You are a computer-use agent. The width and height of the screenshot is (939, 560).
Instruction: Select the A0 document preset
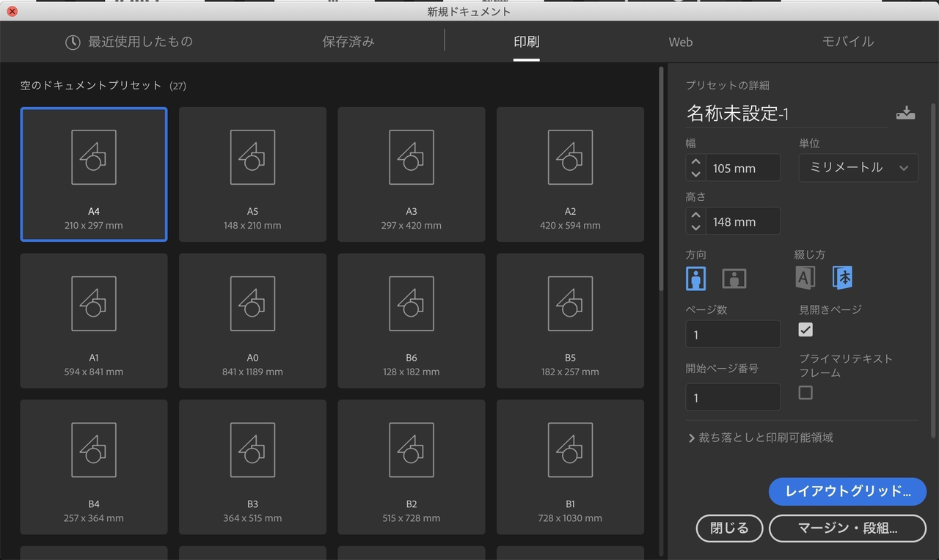252,321
